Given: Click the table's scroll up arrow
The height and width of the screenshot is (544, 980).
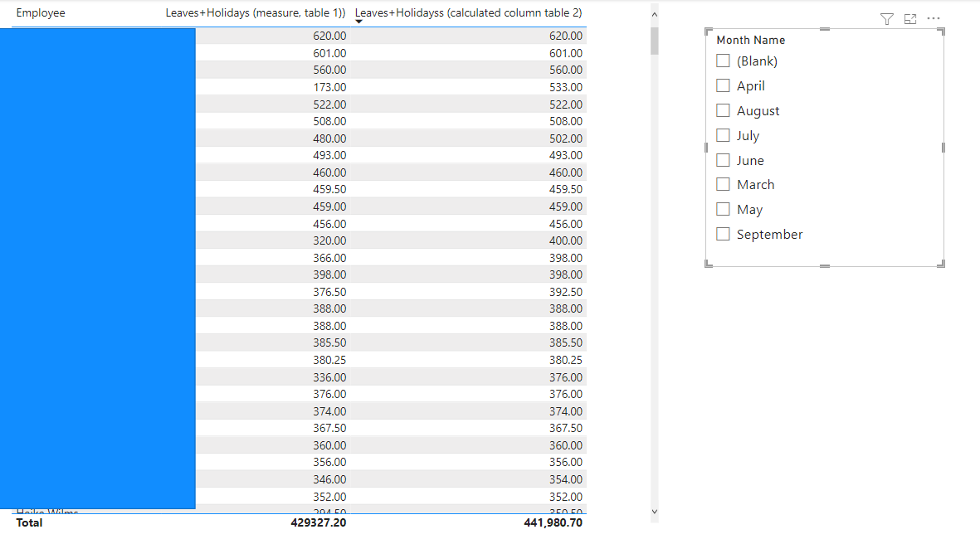Looking at the screenshot, I should (655, 14).
